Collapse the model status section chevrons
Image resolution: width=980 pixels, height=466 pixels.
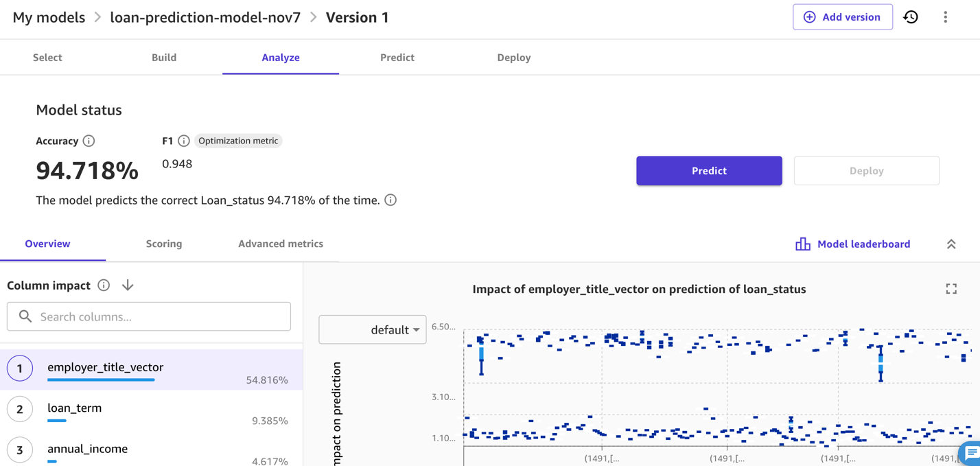(x=951, y=244)
